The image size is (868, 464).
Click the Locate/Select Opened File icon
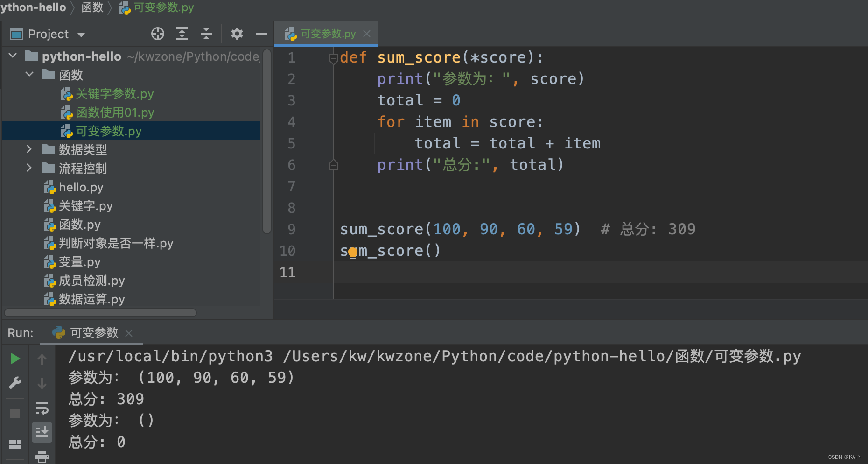pos(158,34)
